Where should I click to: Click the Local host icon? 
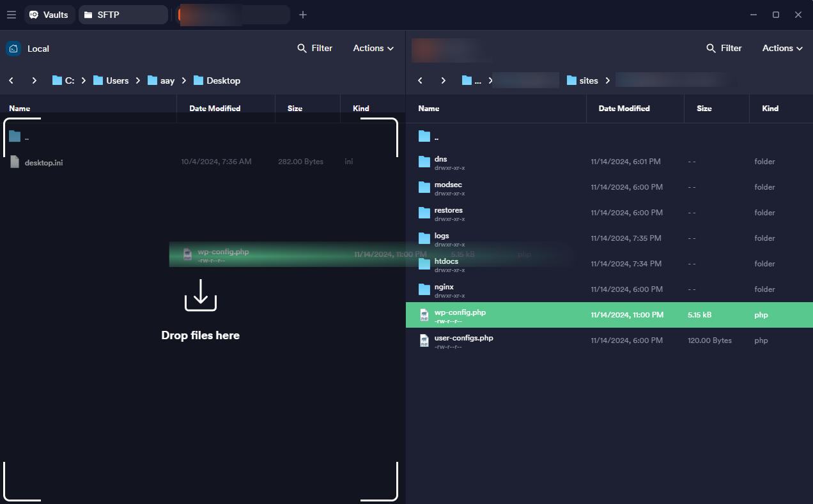click(x=13, y=49)
